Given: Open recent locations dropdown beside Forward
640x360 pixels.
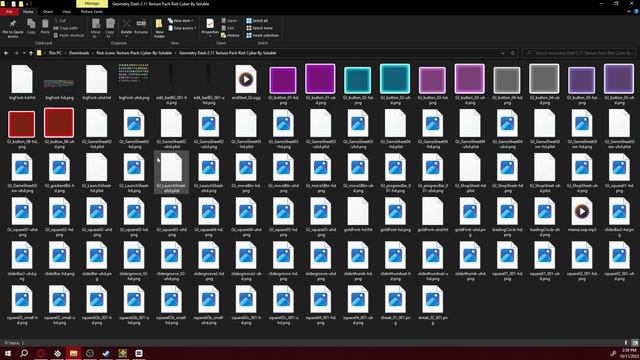Looking at the screenshot, I should (24, 53).
